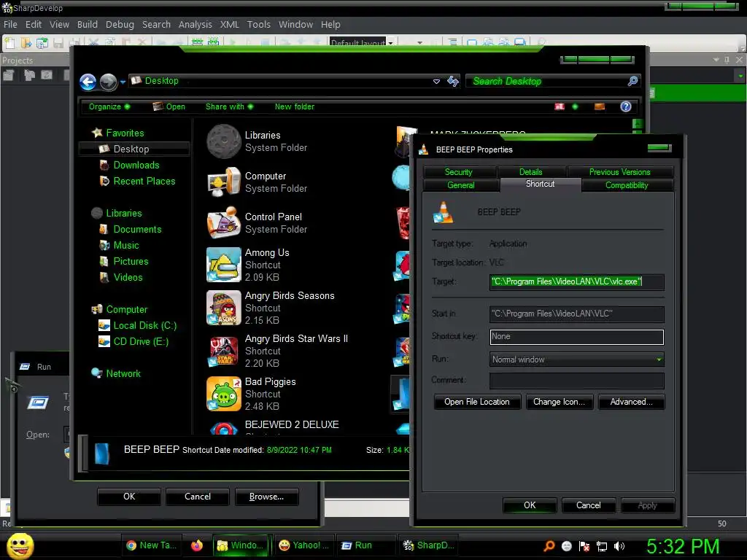
Task: Toggle the preview pane icon
Action: coord(600,106)
